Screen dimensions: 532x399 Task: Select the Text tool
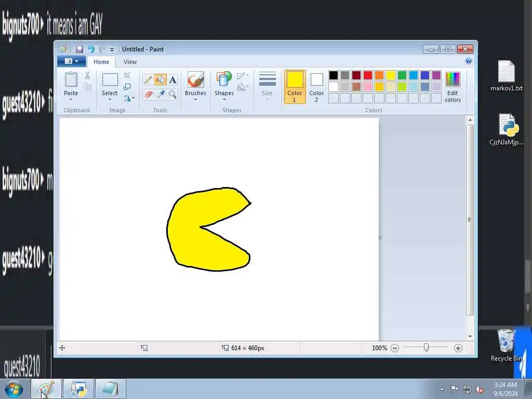(x=172, y=79)
